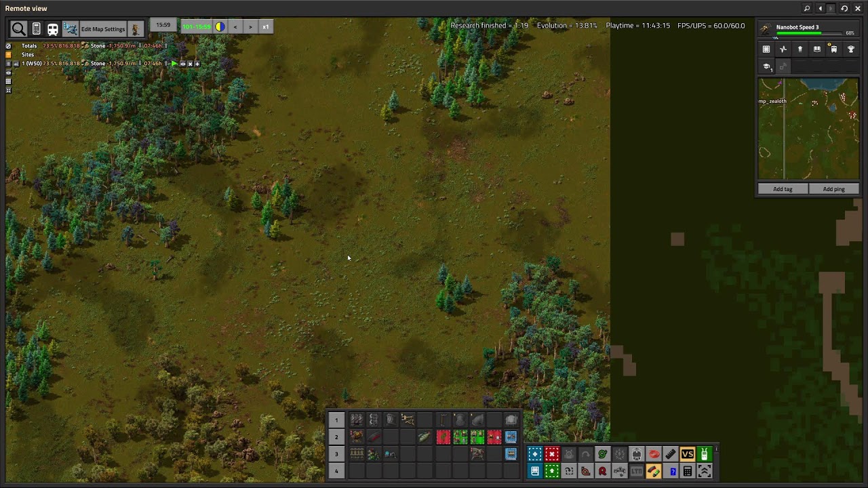Click the green spiral shortcut icon
Screen dimensions: 868x488
(x=603, y=454)
